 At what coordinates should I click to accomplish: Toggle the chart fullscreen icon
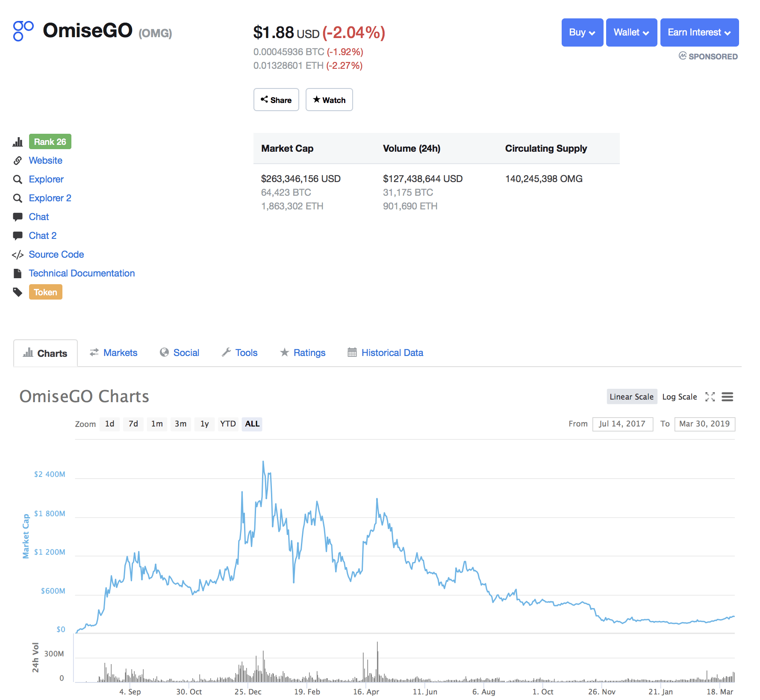coord(710,397)
